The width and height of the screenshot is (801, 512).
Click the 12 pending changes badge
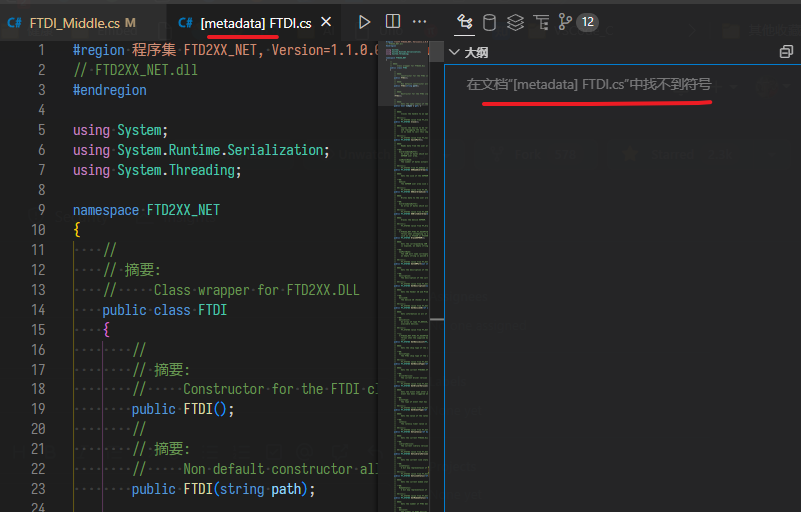[587, 22]
